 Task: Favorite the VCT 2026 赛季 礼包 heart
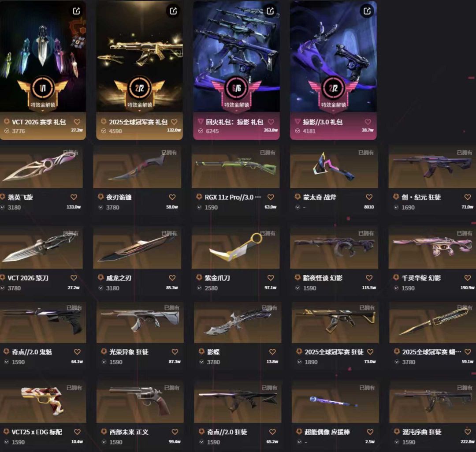77,122
